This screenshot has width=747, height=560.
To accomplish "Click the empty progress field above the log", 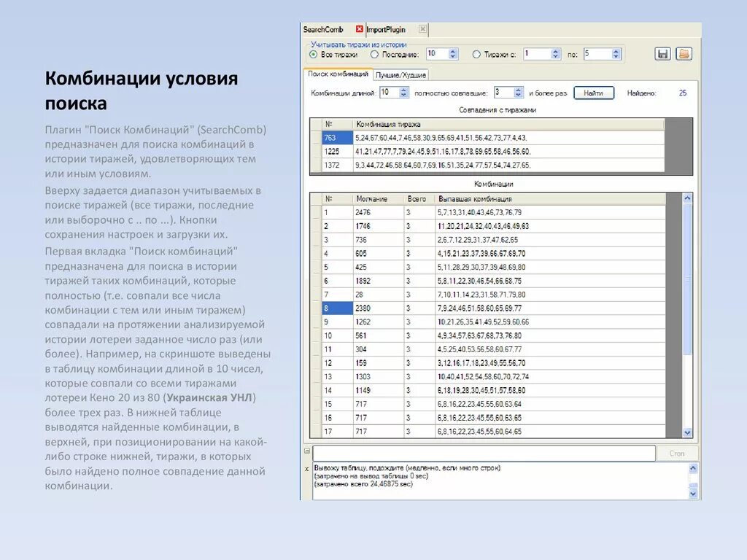I will 484,454.
